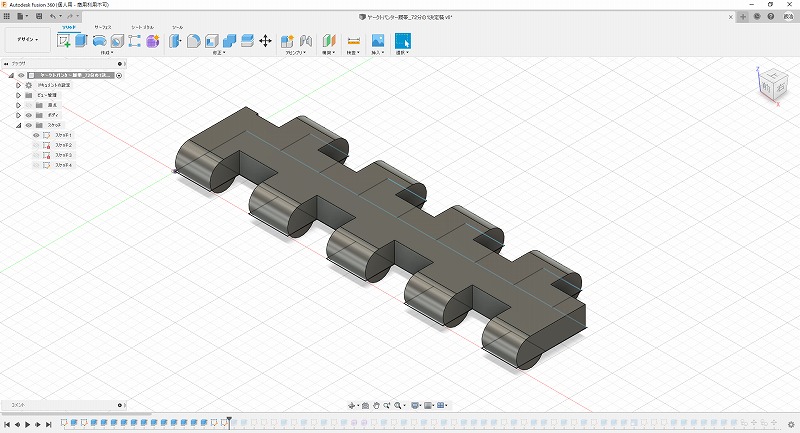
Task: Select the Create Sketch tool
Action: click(64, 41)
